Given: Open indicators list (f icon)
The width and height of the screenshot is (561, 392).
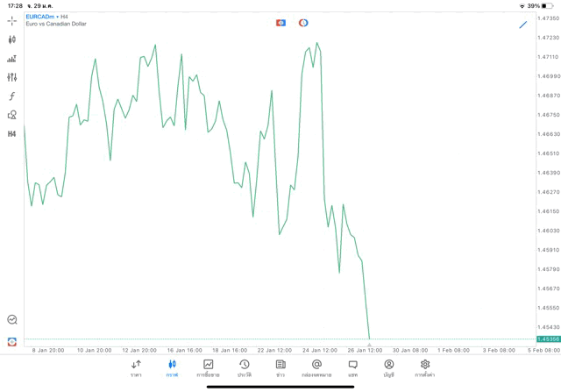Looking at the screenshot, I should [x=11, y=96].
